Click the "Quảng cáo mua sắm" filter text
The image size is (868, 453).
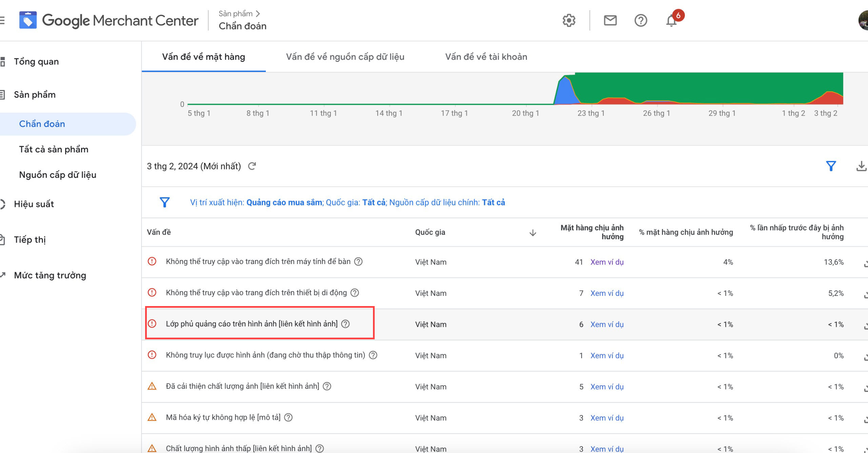click(284, 203)
